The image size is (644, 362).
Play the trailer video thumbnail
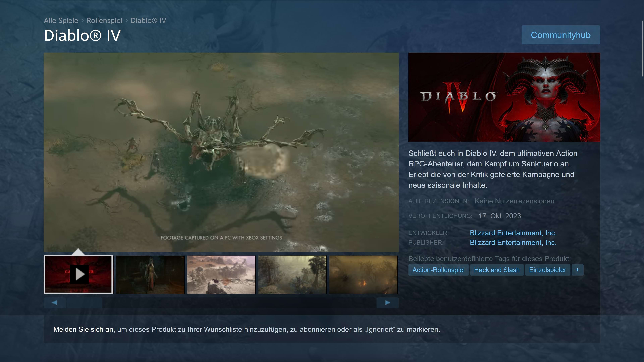(x=78, y=274)
